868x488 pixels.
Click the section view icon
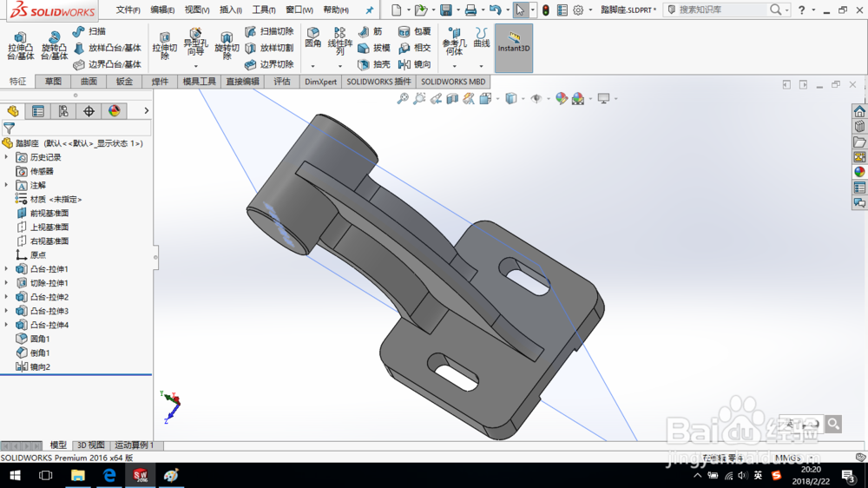[x=452, y=99]
